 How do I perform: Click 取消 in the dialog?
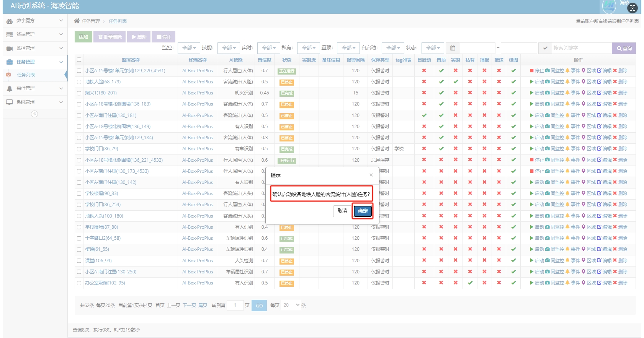[343, 211]
